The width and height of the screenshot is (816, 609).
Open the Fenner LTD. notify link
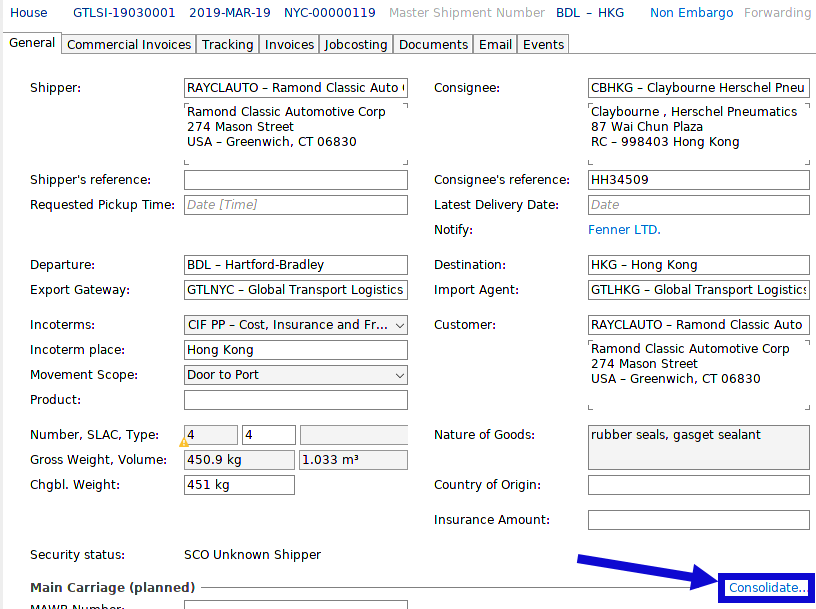tap(624, 229)
